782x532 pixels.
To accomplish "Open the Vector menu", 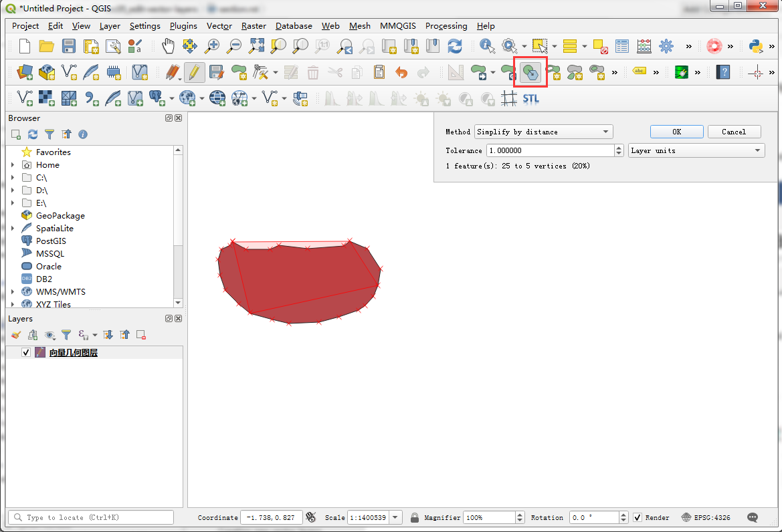I will click(219, 26).
